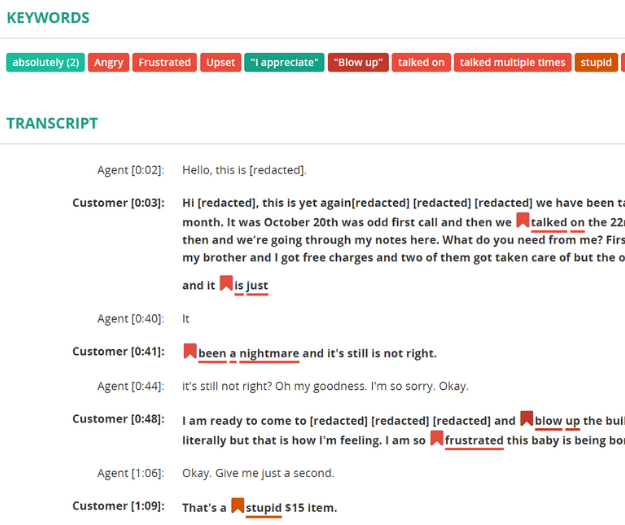Click the underlined word "stupid" in the transcript

coord(264,508)
